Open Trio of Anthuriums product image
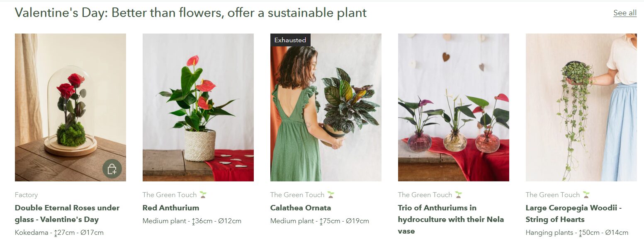The width and height of the screenshot is (644, 246). tap(453, 107)
